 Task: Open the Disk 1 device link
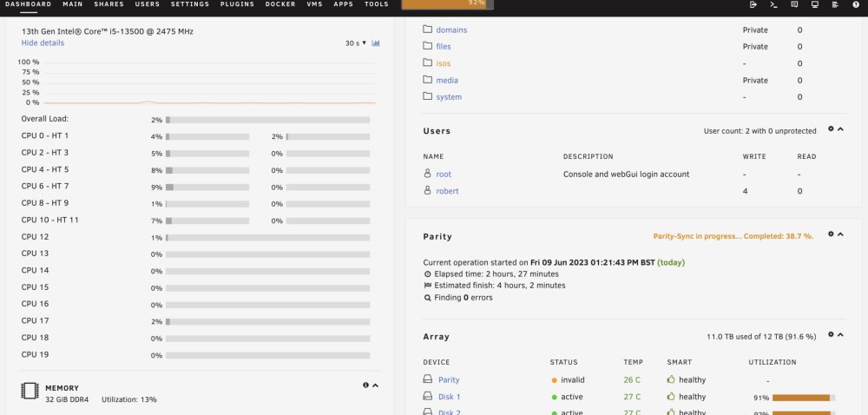[449, 397]
